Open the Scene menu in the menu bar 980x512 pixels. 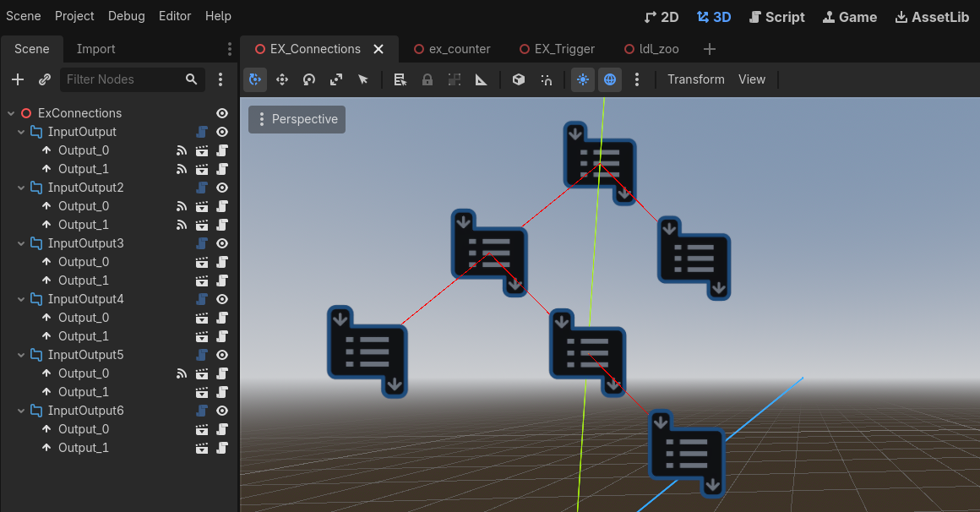(23, 16)
